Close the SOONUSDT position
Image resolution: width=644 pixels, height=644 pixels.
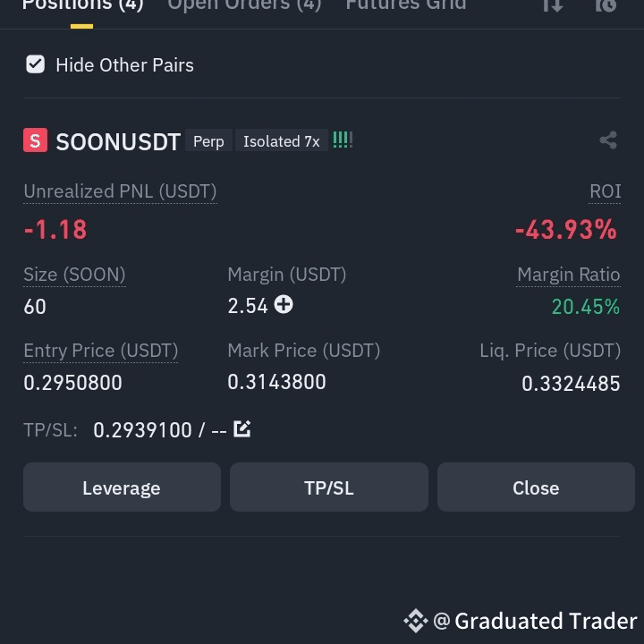click(x=536, y=487)
